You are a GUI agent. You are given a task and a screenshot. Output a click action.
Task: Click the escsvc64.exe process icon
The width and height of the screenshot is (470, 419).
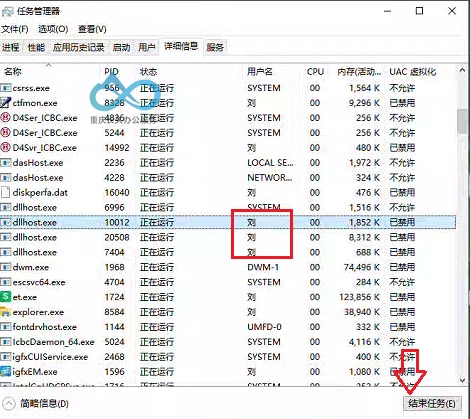click(x=6, y=282)
